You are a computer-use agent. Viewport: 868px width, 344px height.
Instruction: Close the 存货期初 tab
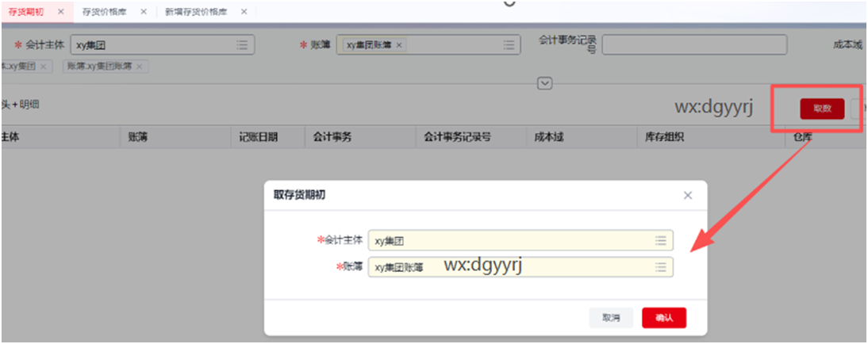point(61,12)
